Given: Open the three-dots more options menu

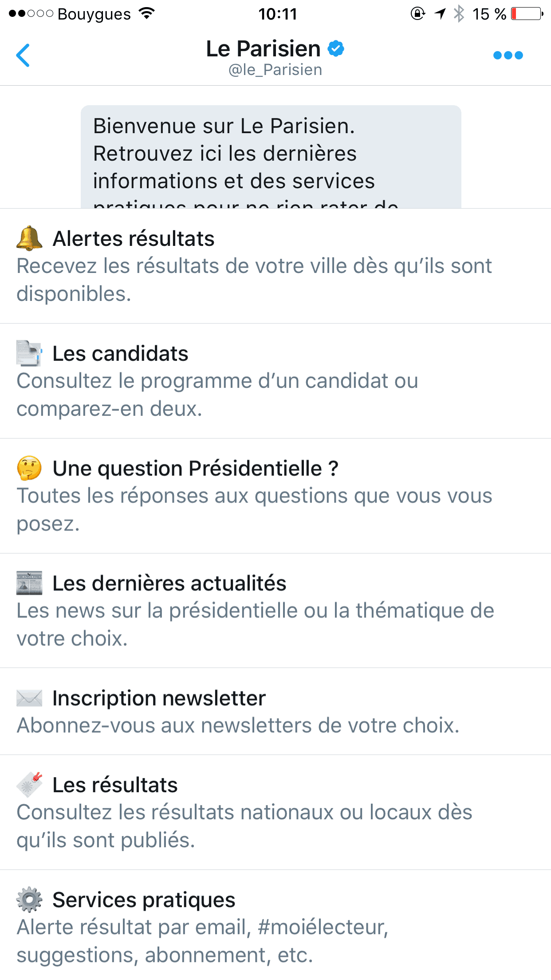Looking at the screenshot, I should click(508, 55).
